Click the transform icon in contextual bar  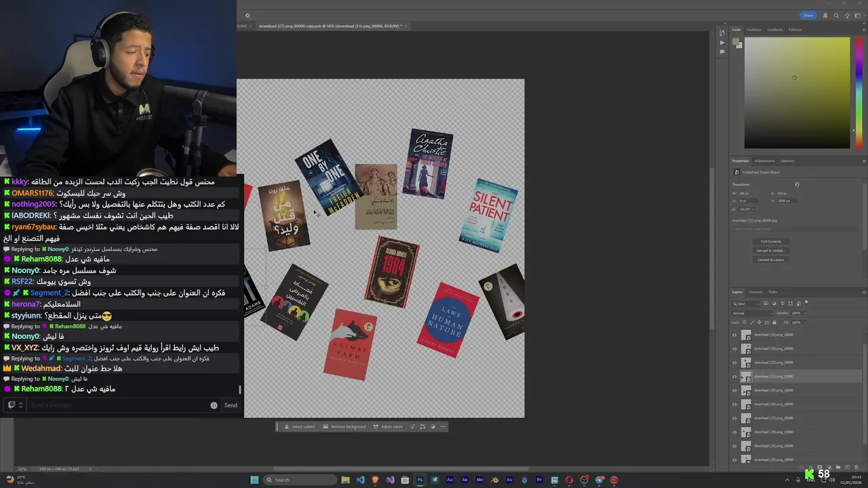click(x=422, y=426)
